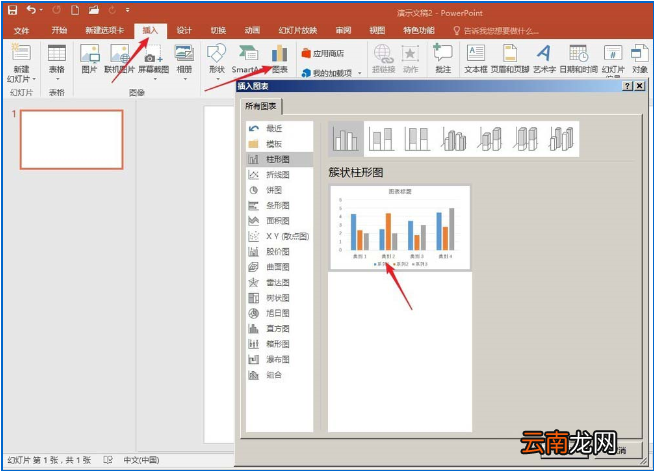Select 曲面图 chart category
654x471 pixels.
click(279, 267)
